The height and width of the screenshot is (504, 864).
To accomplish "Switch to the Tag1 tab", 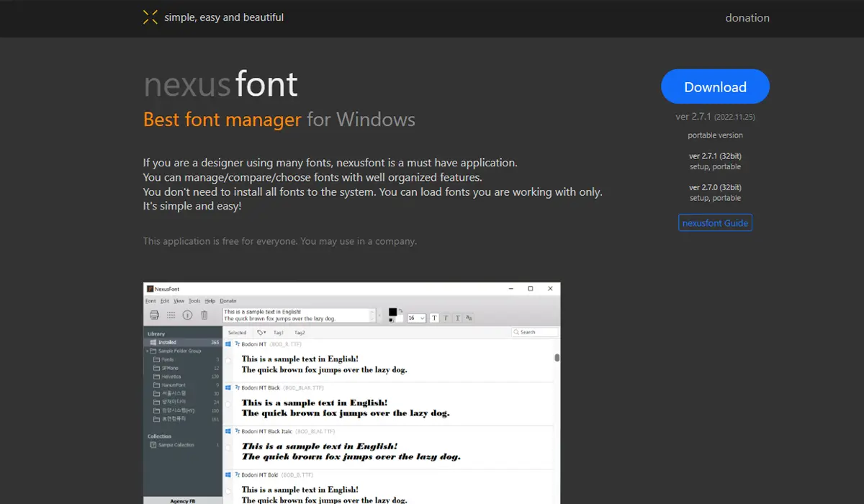I will 279,333.
